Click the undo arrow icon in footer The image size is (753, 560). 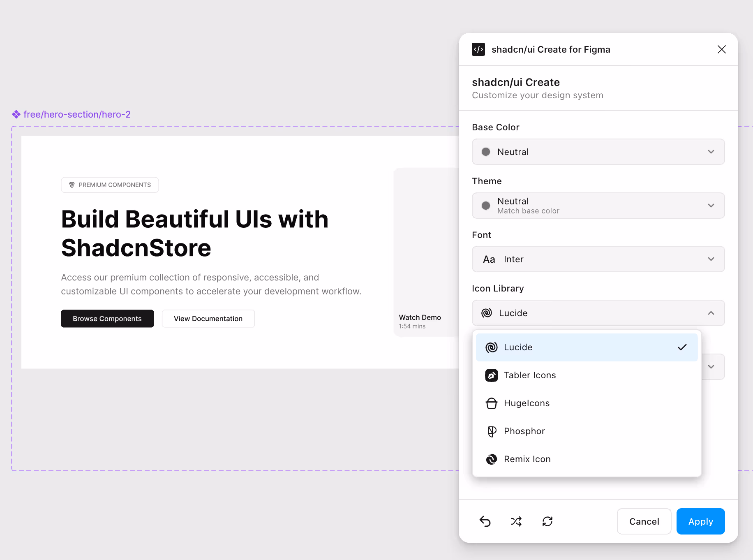(x=485, y=521)
